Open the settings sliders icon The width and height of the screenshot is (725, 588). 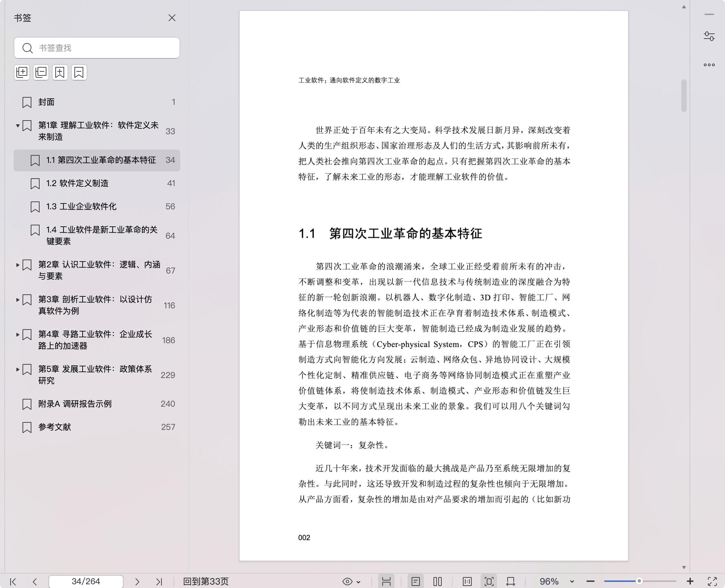pos(709,36)
